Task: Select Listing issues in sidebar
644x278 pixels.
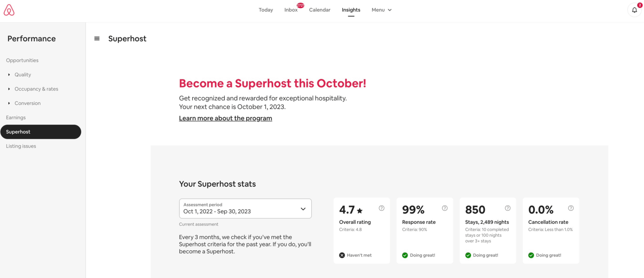Action: (x=21, y=146)
